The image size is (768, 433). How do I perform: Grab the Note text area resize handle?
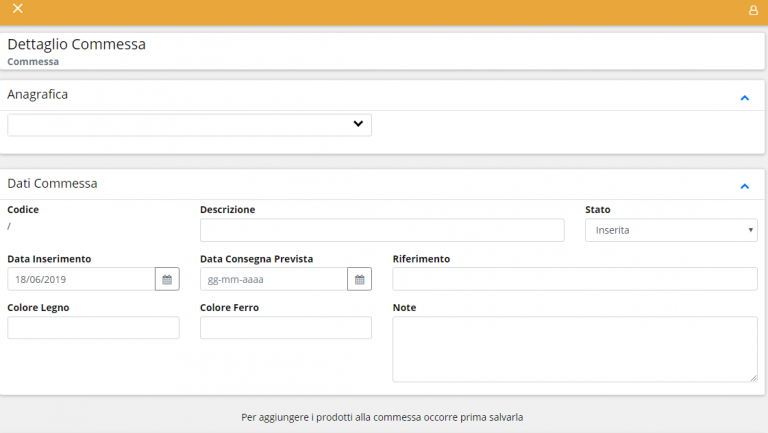pos(753,377)
